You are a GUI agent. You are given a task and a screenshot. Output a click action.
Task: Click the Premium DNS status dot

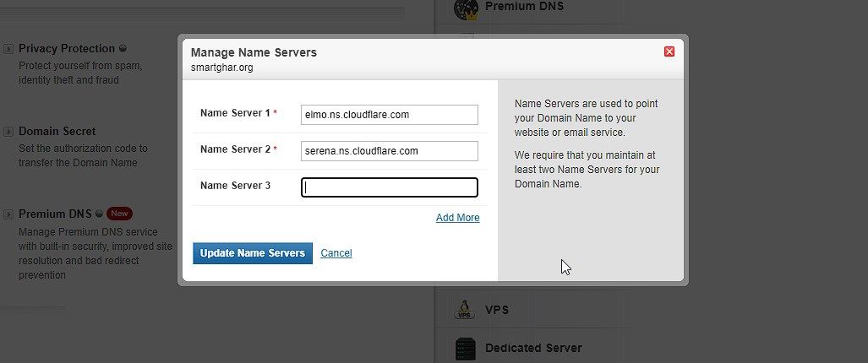pos(99,214)
